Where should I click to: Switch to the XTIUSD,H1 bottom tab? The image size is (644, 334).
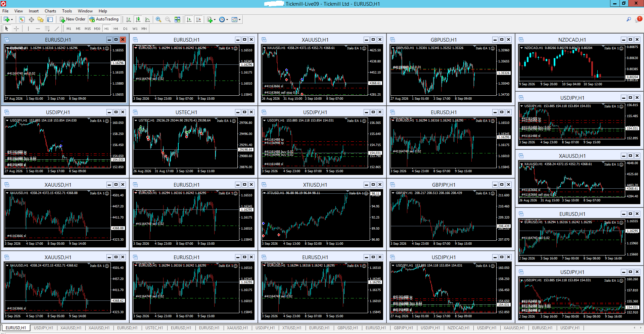292,328
